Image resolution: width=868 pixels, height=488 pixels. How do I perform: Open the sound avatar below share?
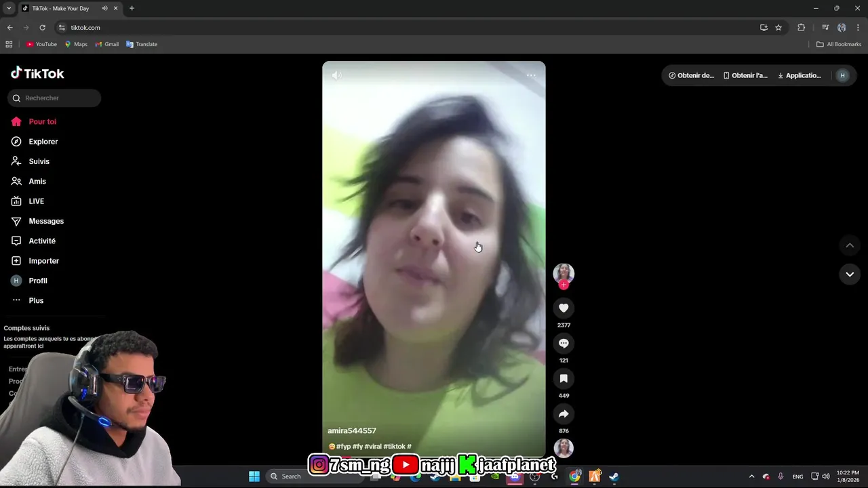click(564, 448)
